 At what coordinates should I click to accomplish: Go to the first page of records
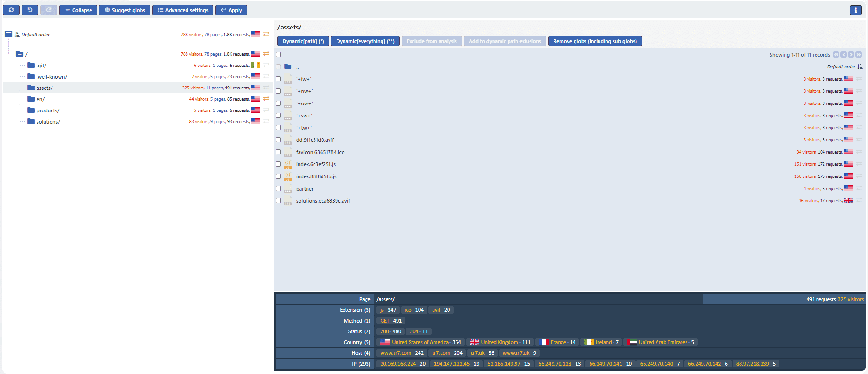836,55
